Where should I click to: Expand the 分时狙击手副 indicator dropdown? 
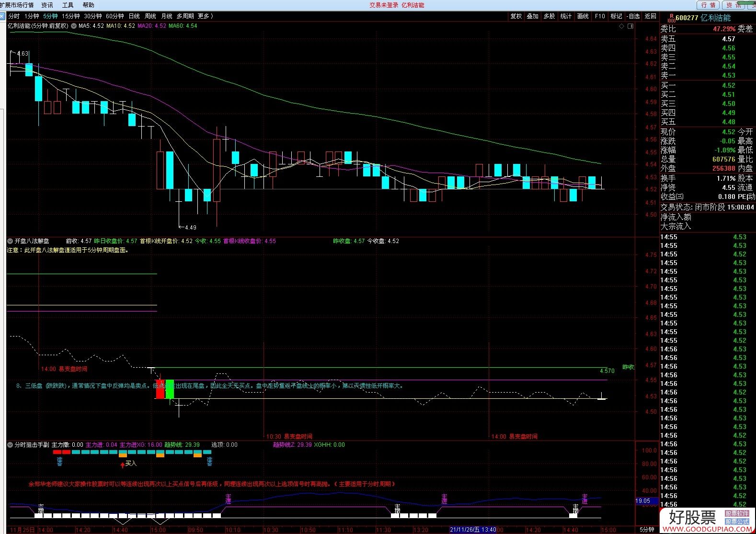click(x=10, y=445)
